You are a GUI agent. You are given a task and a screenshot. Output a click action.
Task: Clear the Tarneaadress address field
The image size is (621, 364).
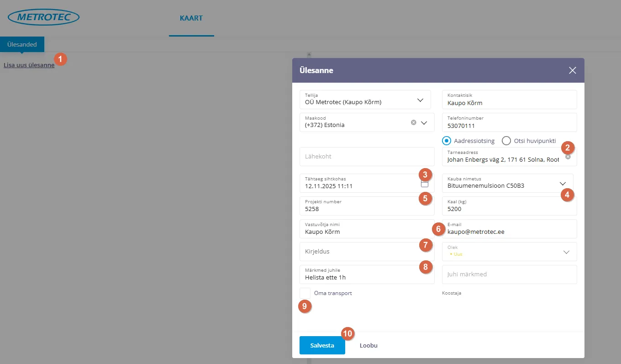pyautogui.click(x=568, y=157)
